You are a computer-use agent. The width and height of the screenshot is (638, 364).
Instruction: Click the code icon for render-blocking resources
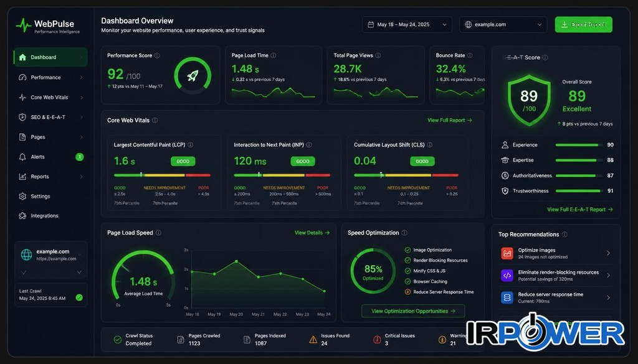tap(507, 276)
